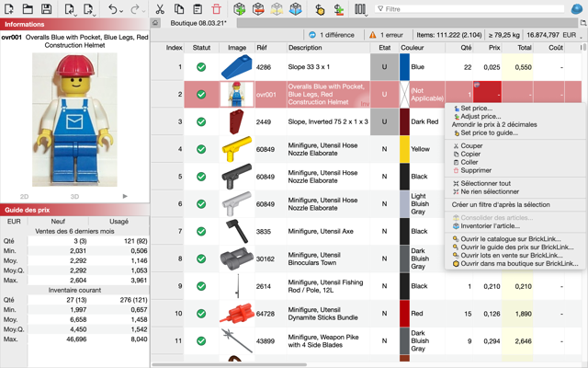This screenshot has width=588, height=368.
Task: Open the Import dropdown in toolbar
Action: pyautogui.click(x=70, y=9)
